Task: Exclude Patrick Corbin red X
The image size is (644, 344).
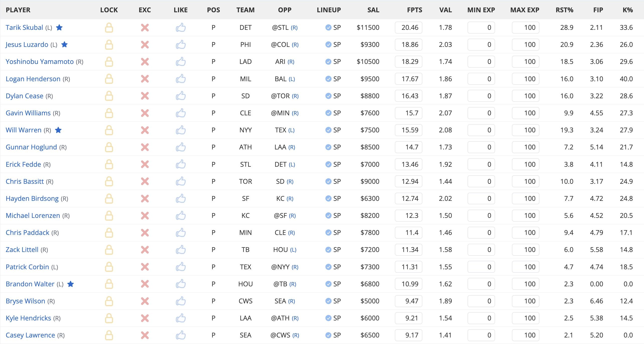Action: pyautogui.click(x=145, y=267)
